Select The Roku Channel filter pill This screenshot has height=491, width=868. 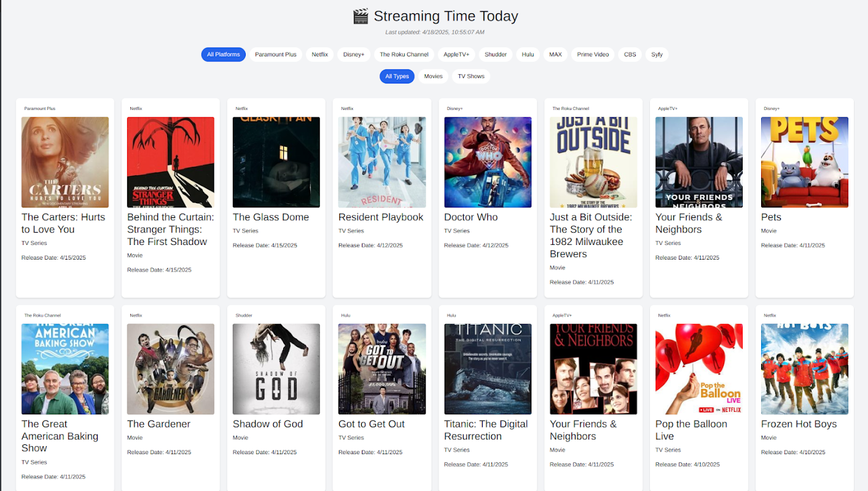[404, 55]
